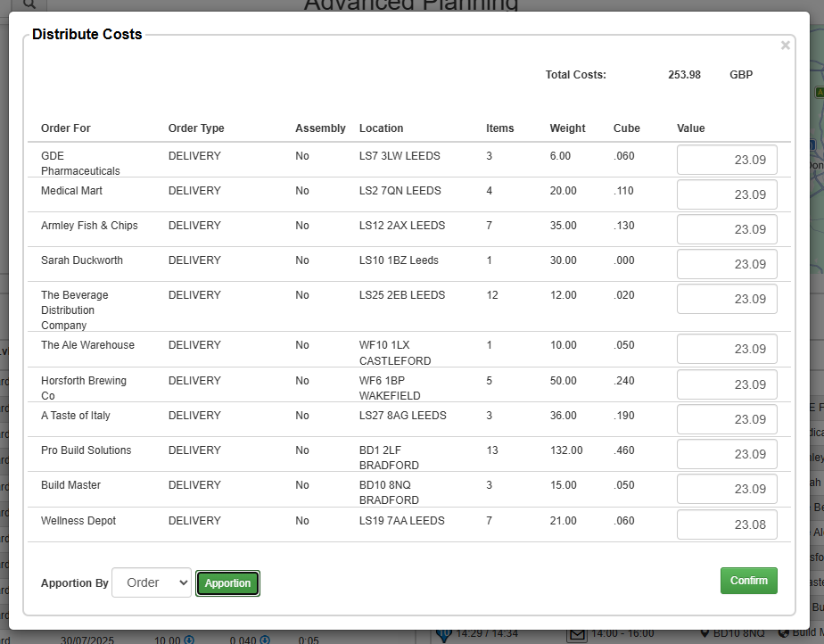Screen dimensions: 824x644
Task: Click location 'BD10 8NQ BRADFORD'
Action: click(x=389, y=492)
